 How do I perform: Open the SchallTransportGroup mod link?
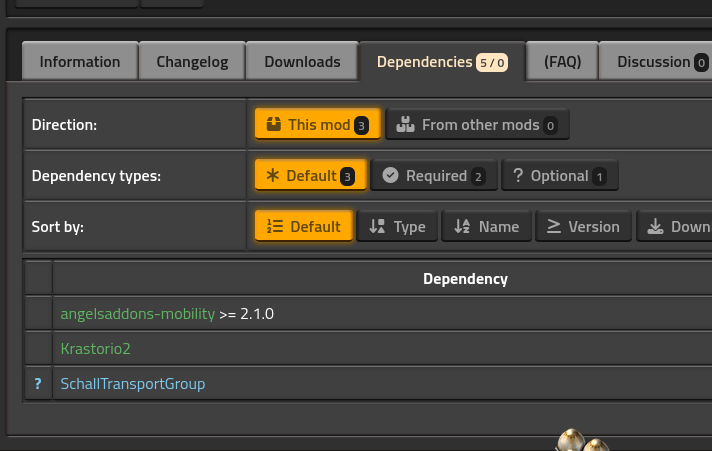click(x=133, y=384)
